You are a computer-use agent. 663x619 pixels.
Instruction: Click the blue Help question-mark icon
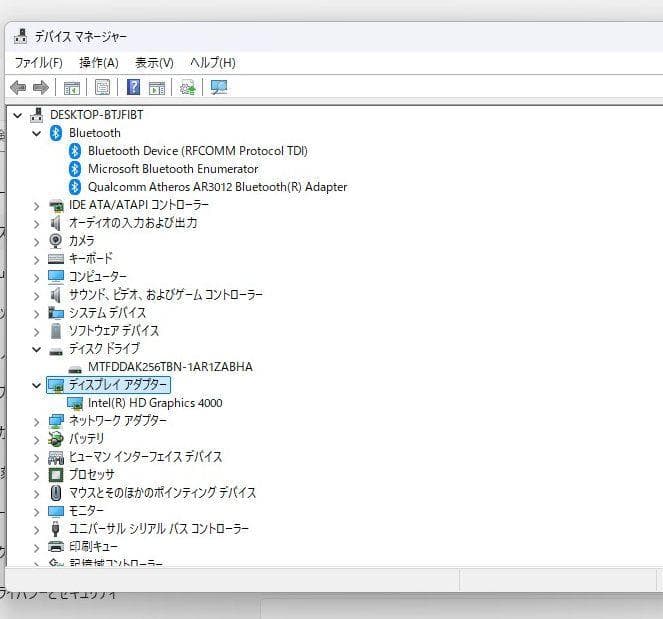(x=133, y=87)
